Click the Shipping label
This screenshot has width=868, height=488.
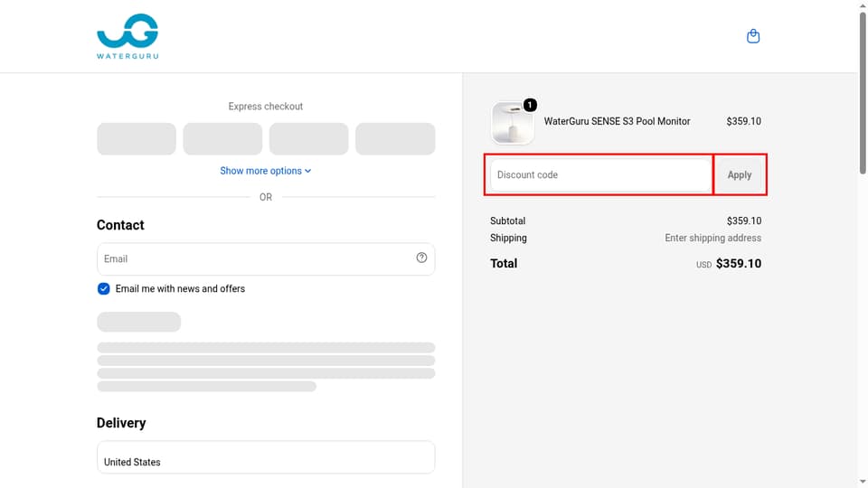point(508,238)
